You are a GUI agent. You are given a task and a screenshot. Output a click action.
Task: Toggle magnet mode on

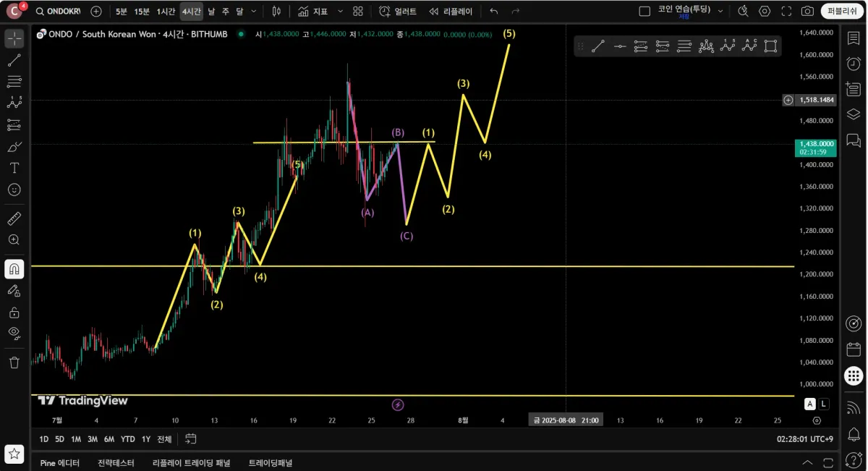pyautogui.click(x=14, y=269)
